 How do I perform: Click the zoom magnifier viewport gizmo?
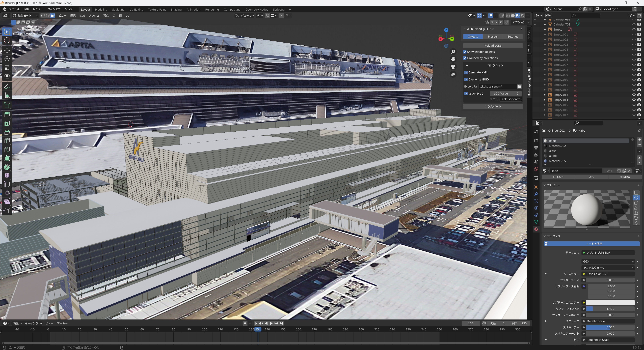coord(453,52)
